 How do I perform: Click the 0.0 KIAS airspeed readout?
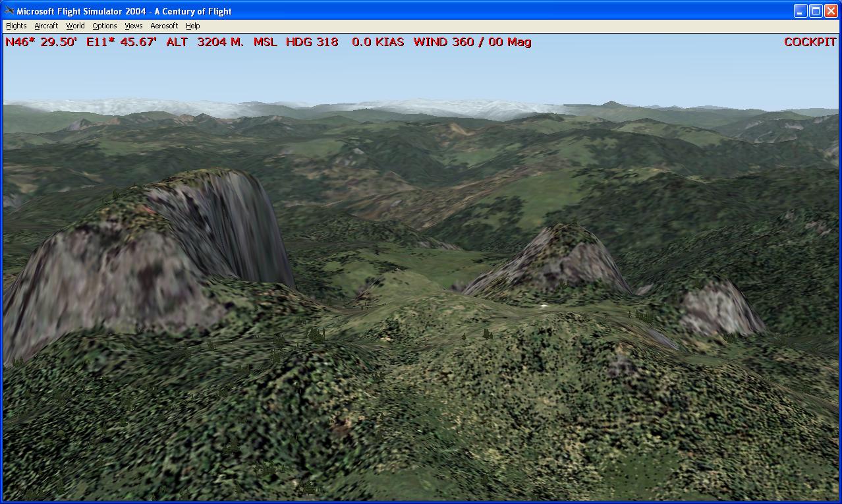[x=378, y=42]
